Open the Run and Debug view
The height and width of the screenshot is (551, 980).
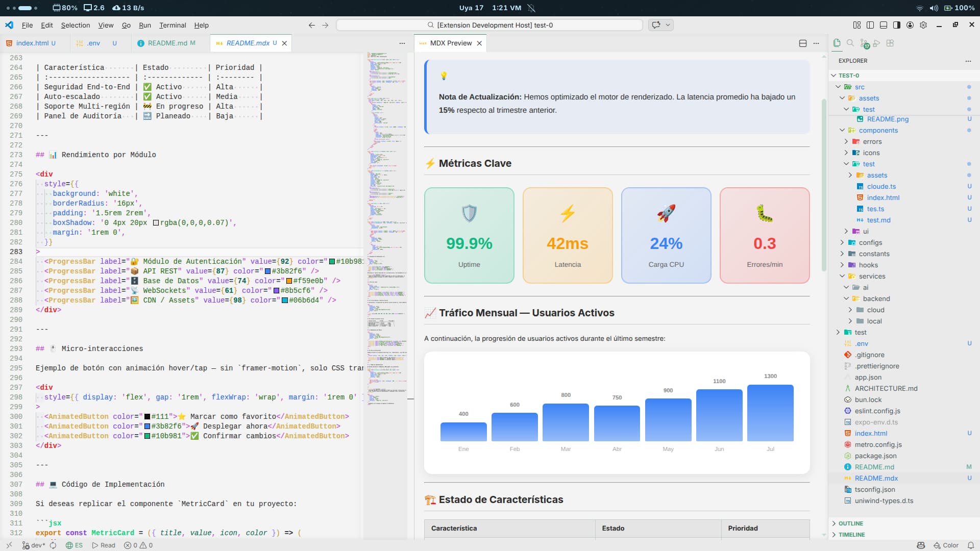877,43
